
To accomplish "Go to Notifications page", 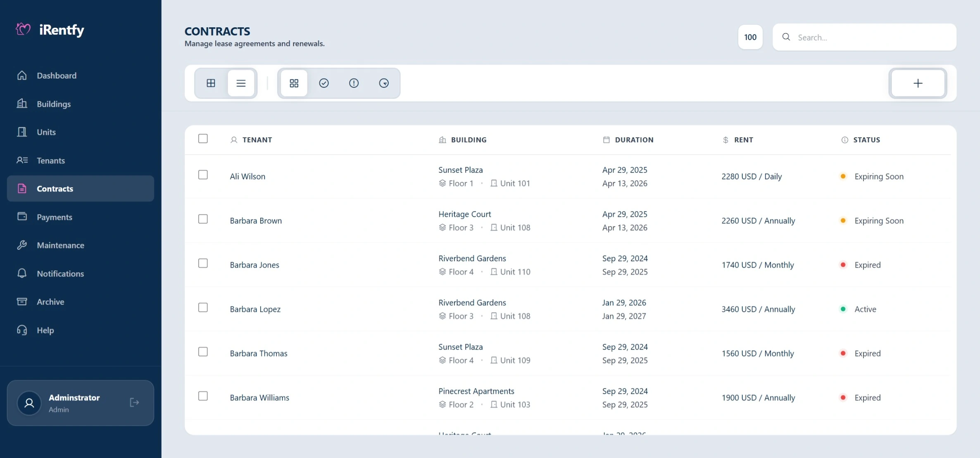I will tap(81, 274).
